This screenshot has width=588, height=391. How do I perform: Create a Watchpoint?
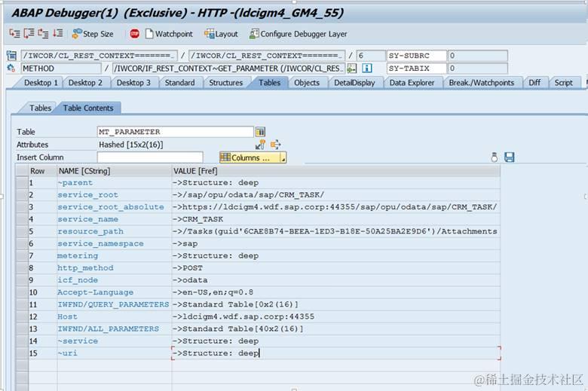pyautogui.click(x=169, y=34)
